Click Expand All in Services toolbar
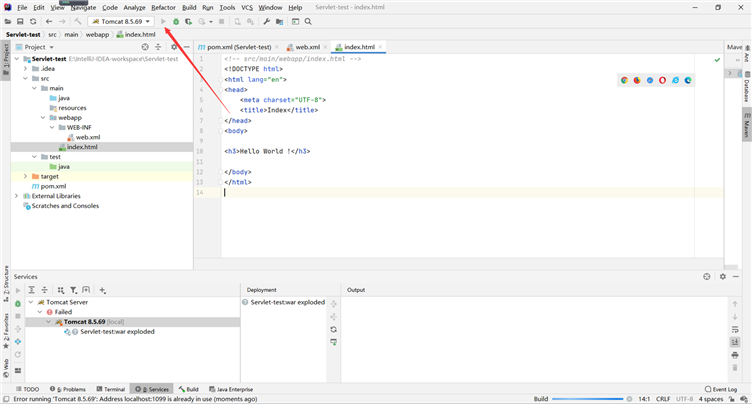Image resolution: width=752 pixels, height=404 pixels. click(x=32, y=290)
